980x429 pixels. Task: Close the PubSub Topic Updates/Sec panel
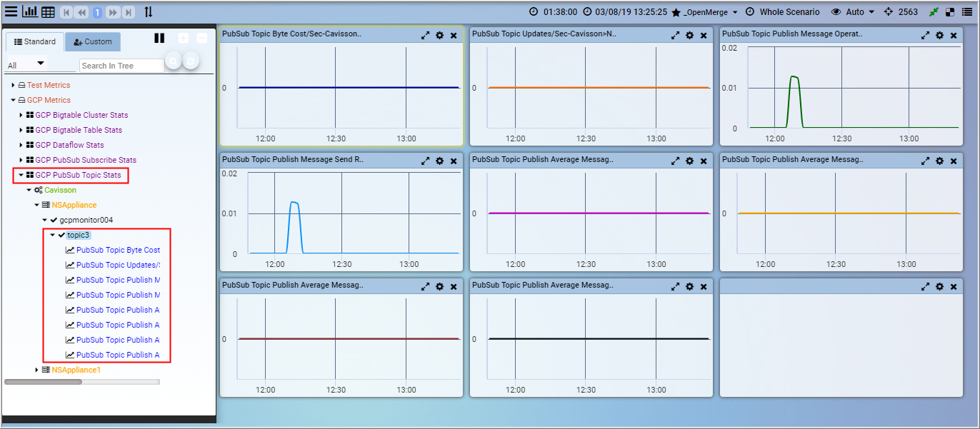coord(704,35)
